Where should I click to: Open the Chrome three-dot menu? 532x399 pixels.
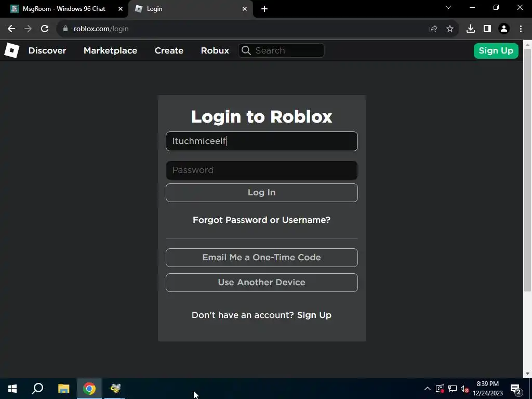[x=521, y=29]
